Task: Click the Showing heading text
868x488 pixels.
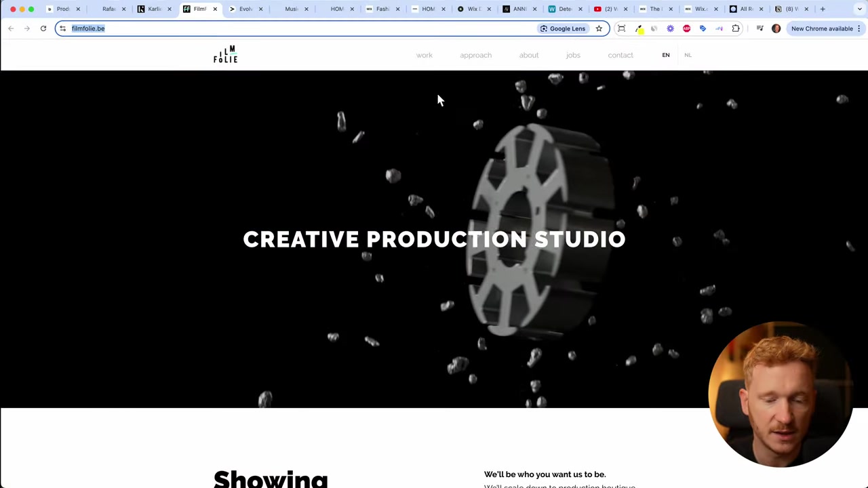Action: [x=271, y=479]
